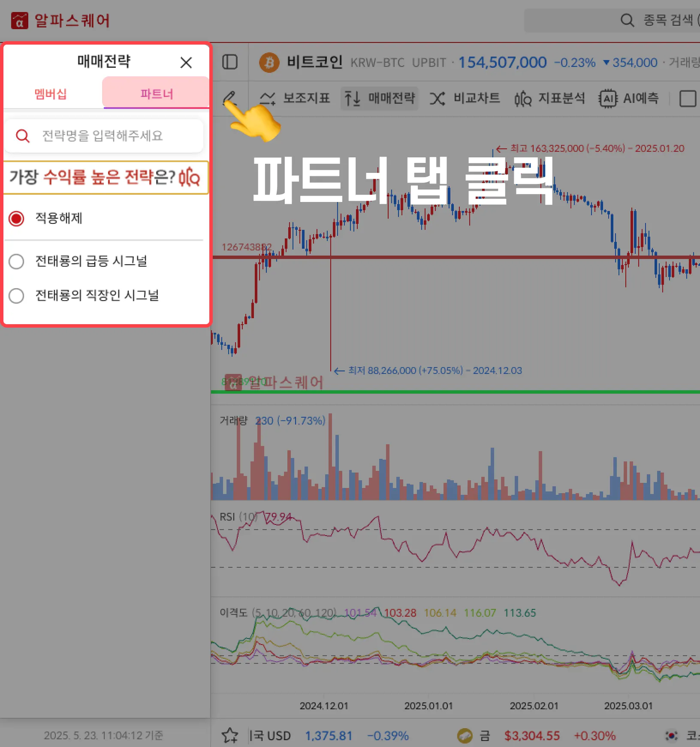Click the search magnifier icon in header
This screenshot has width=700, height=747.
(627, 20)
